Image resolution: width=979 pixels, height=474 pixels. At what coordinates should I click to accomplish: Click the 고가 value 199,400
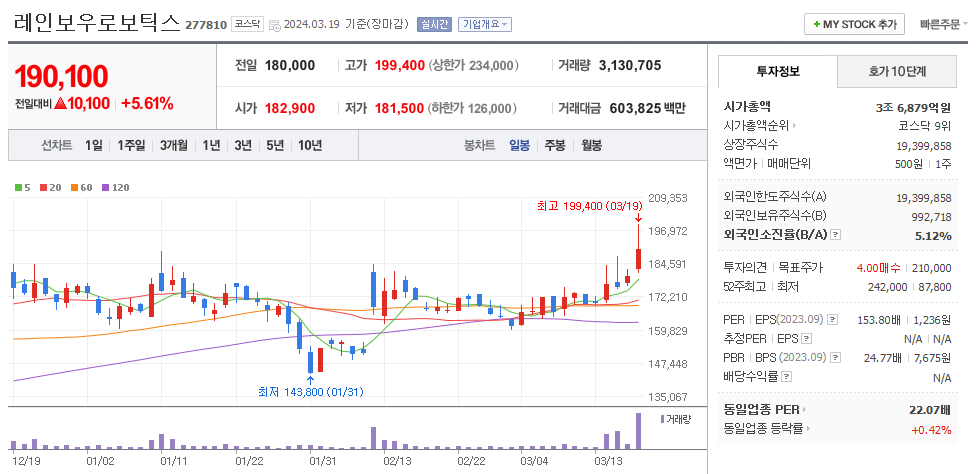point(400,66)
